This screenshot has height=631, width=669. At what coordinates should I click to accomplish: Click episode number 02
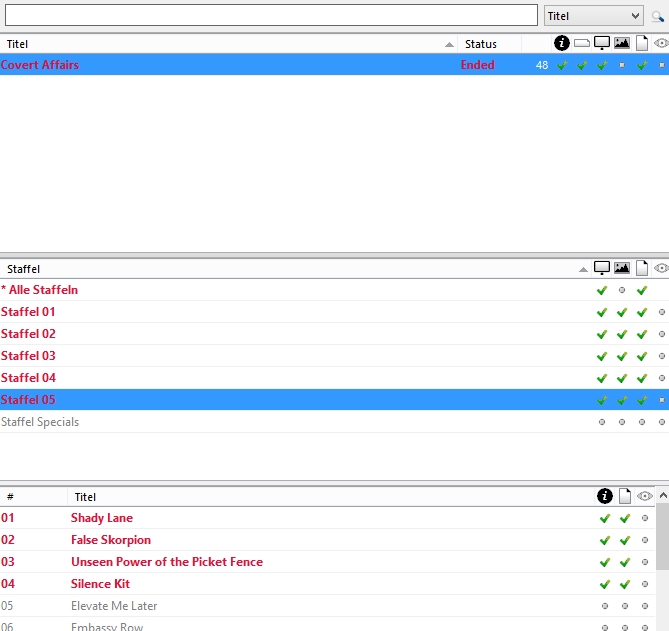click(x=8, y=540)
